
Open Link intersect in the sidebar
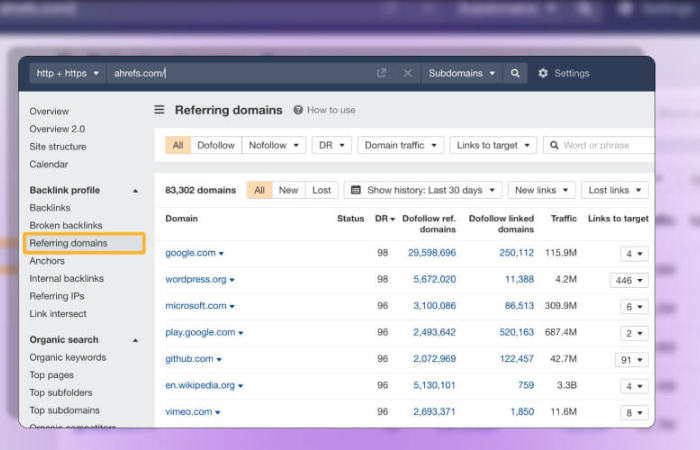[58, 314]
